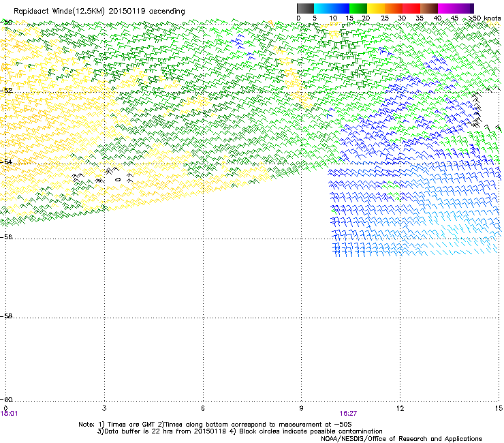Click the magenta-purple 40-50 knots color segment
This screenshot has width=504, height=443.
click(x=456, y=8)
